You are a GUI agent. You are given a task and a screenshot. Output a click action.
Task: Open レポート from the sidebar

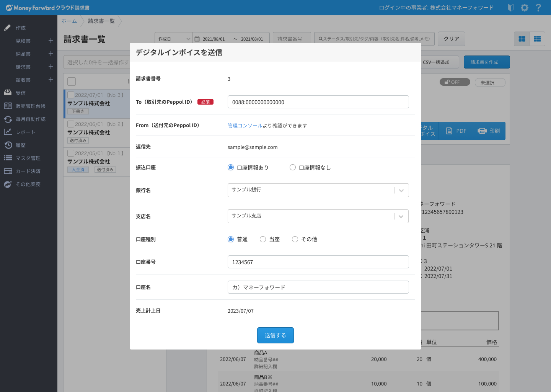pos(8,132)
